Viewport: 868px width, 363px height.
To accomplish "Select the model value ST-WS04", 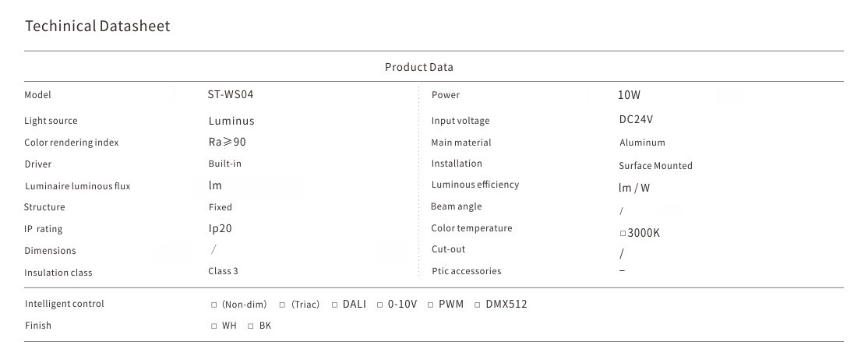I will (x=231, y=94).
